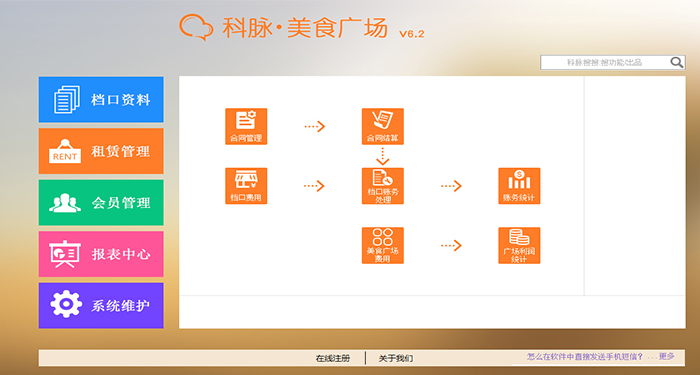This screenshot has height=375, width=700.
Task: Click the 在线注册 link
Action: tap(333, 358)
